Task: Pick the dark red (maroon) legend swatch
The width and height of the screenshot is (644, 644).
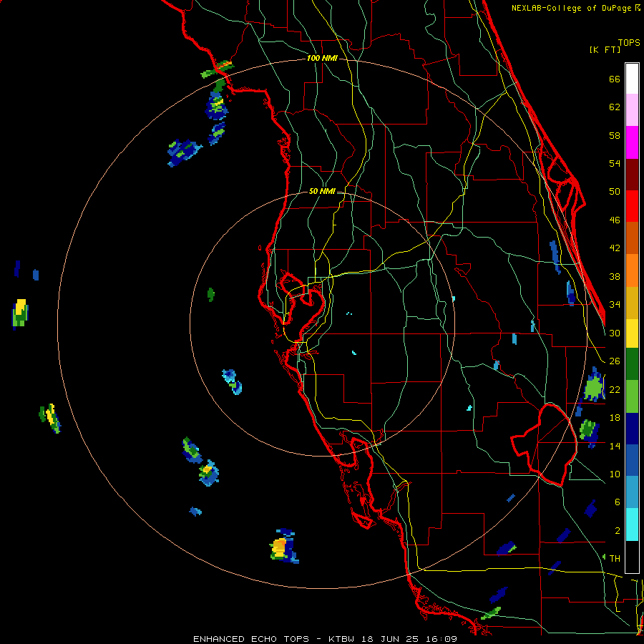Action: pyautogui.click(x=632, y=175)
